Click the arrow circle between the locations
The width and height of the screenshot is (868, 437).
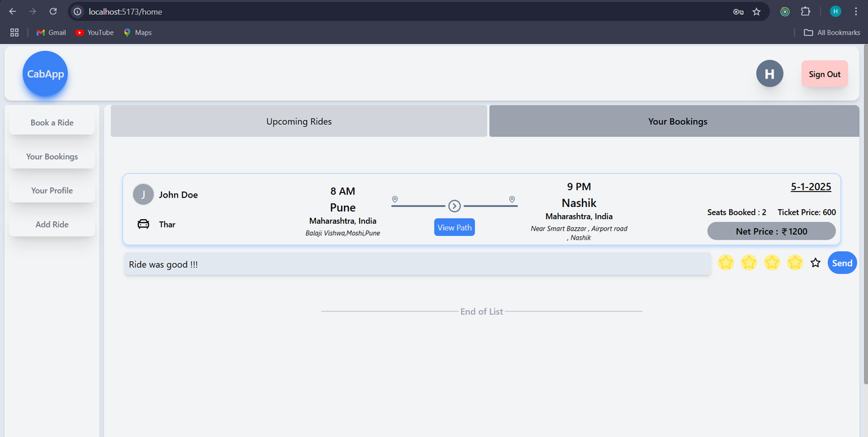click(454, 206)
